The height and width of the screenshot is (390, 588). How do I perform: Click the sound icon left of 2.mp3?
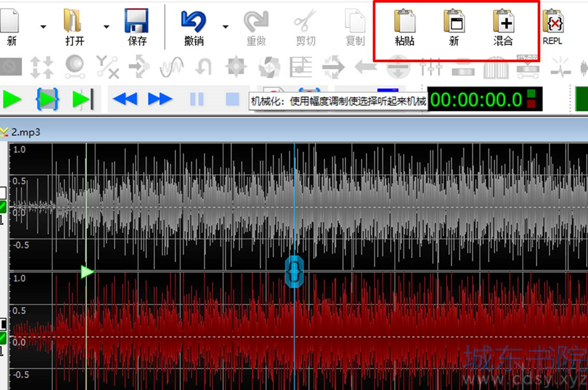4,132
